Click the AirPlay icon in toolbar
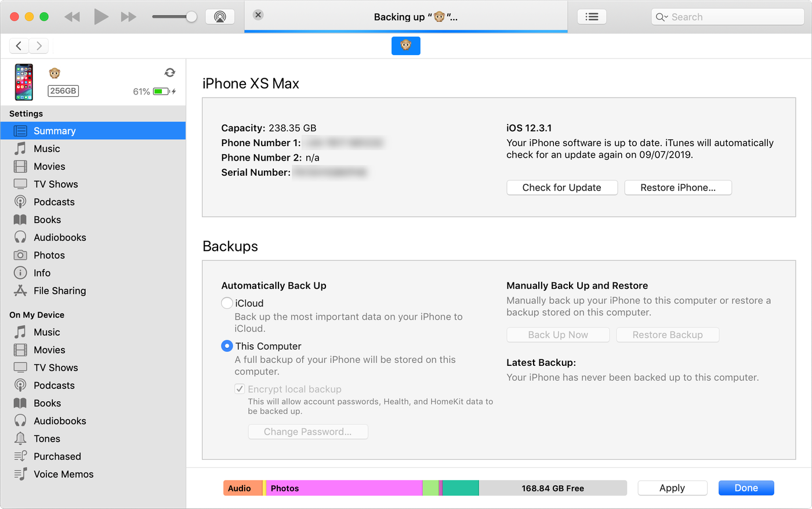The height and width of the screenshot is (509, 812). pos(220,17)
